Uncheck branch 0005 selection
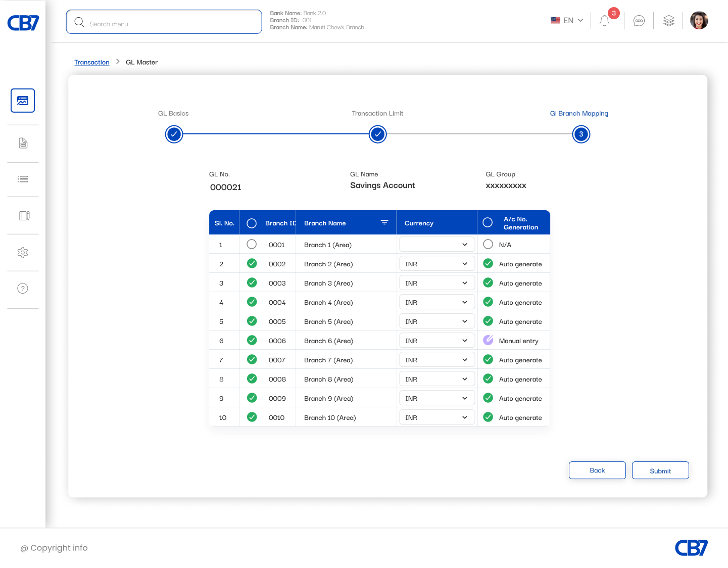 [x=252, y=321]
